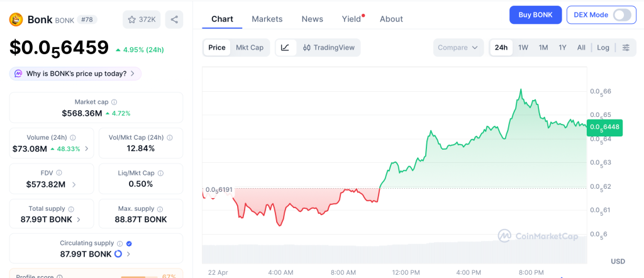This screenshot has width=644, height=278.
Task: Click the Bonk coin logo
Action: click(16, 19)
